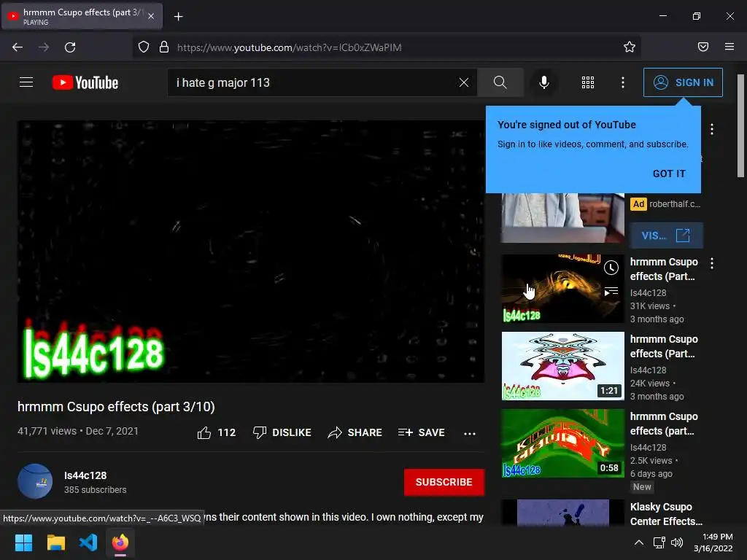Go to YouTube home via logo
747x560 pixels.
click(x=85, y=82)
